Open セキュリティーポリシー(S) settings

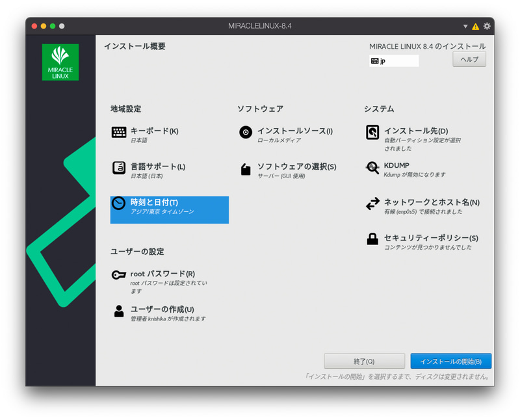point(431,238)
